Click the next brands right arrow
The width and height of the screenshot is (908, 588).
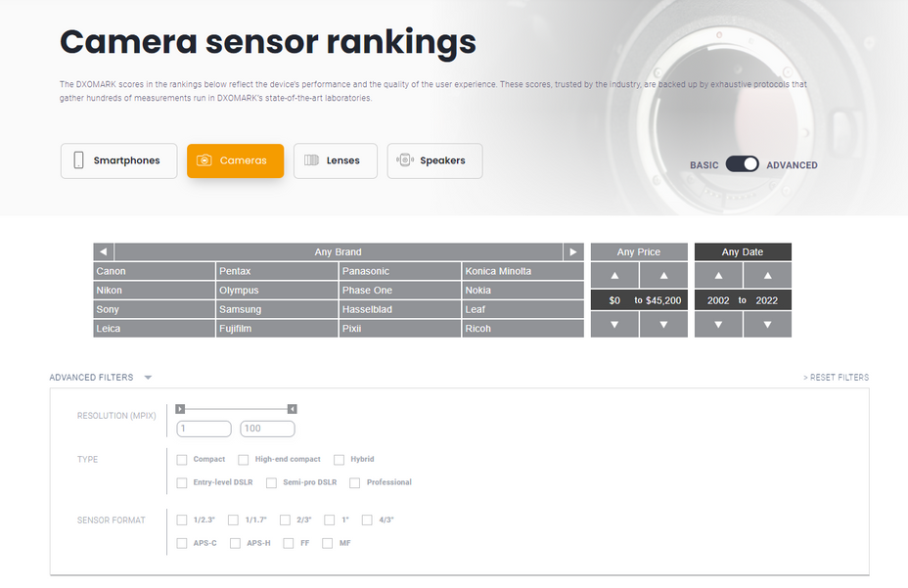tap(573, 252)
